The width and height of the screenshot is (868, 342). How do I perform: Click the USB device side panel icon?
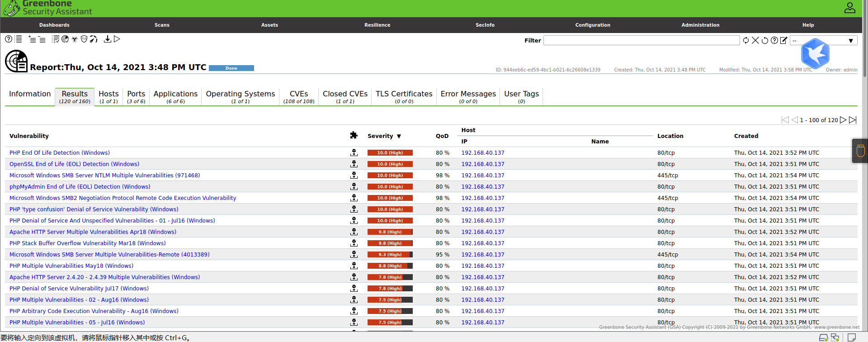click(860, 151)
